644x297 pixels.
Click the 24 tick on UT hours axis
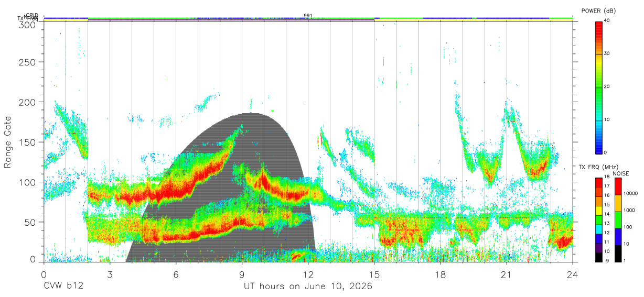572,274
